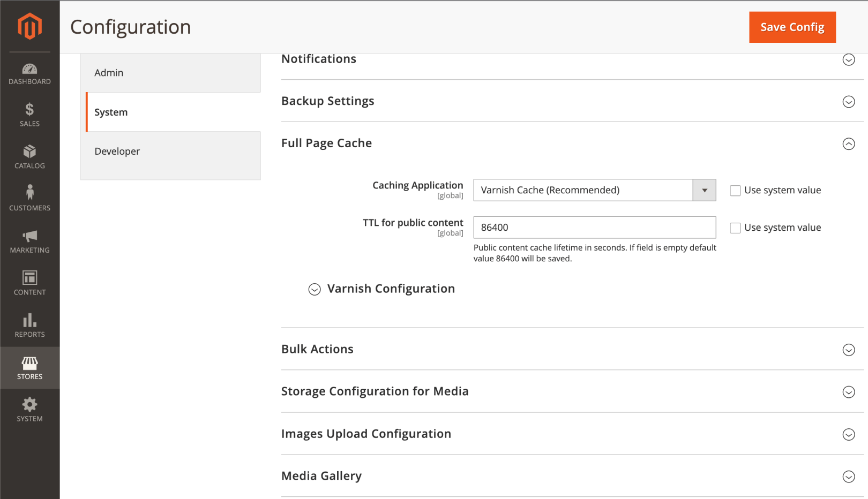Collapse the Full Page Cache section
Screen dimensions: 868x499
point(848,144)
